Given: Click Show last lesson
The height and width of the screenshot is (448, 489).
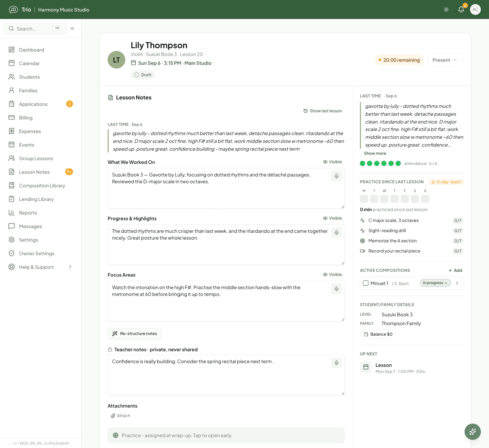Looking at the screenshot, I should [323, 111].
